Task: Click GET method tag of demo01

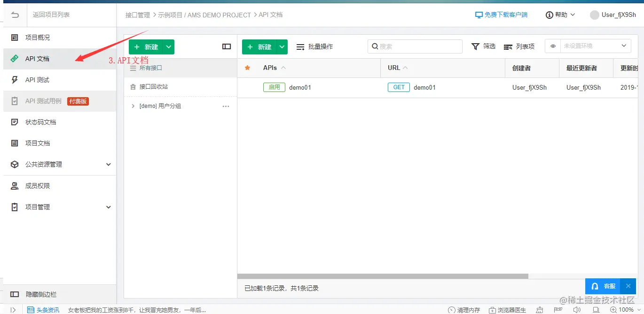Action: (399, 87)
